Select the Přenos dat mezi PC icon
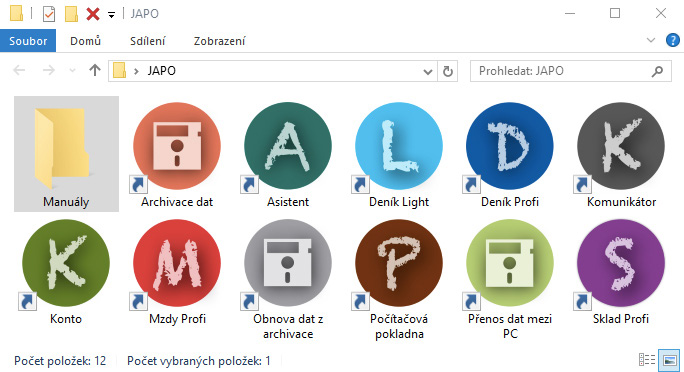Image resolution: width=684 pixels, height=372 pixels. pyautogui.click(x=510, y=263)
